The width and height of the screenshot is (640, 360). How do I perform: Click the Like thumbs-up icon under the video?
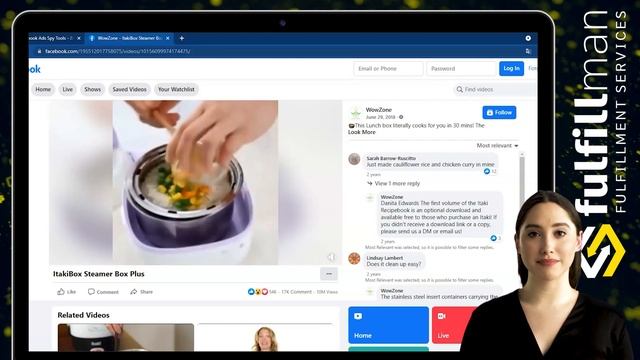click(61, 292)
